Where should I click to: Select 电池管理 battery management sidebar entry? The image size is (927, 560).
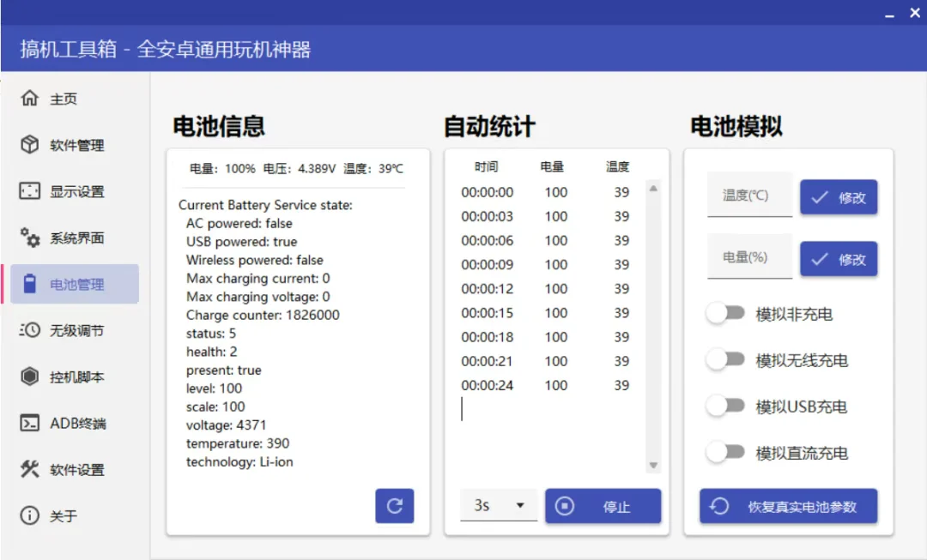click(x=64, y=284)
